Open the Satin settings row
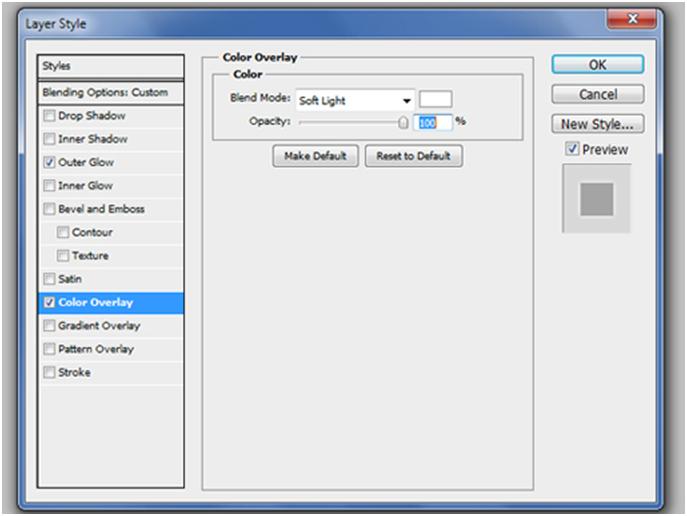Image resolution: width=687 pixels, height=516 pixels. click(x=111, y=279)
